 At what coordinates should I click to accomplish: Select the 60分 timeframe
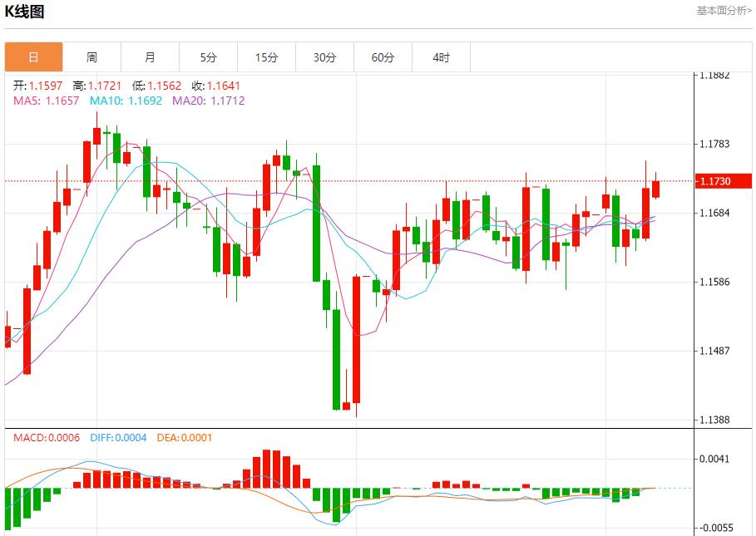(x=383, y=57)
